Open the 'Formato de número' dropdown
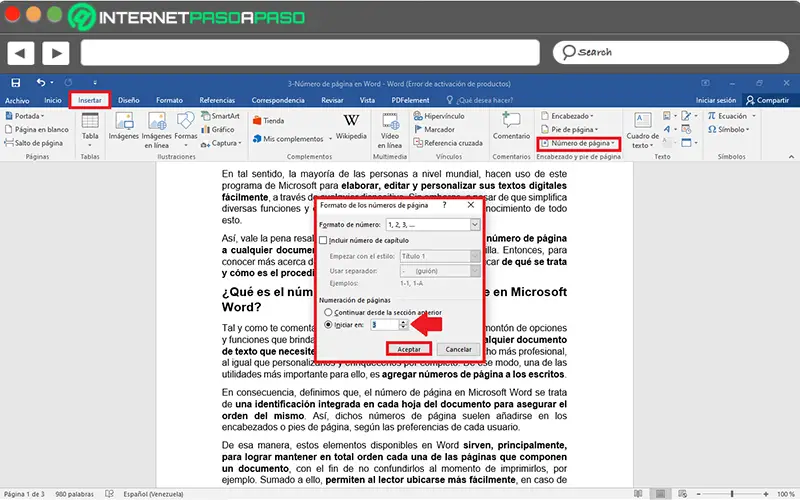800x500 pixels. coord(475,224)
